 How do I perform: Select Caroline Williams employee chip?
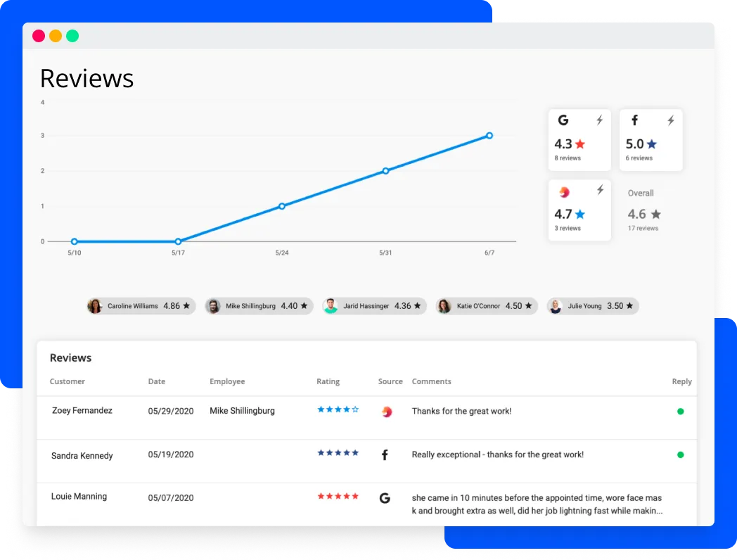pos(139,306)
